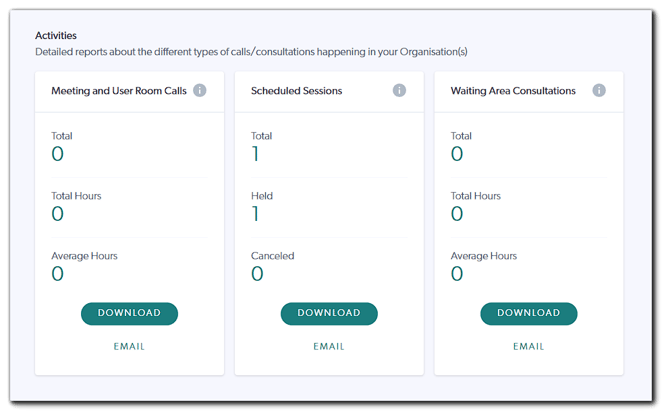Click the Total value in Waiting Area Consultations

(x=458, y=154)
